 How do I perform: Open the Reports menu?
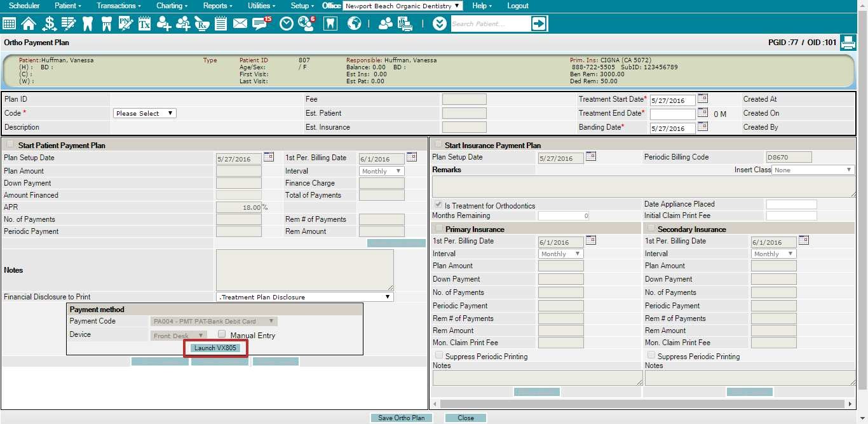[218, 6]
